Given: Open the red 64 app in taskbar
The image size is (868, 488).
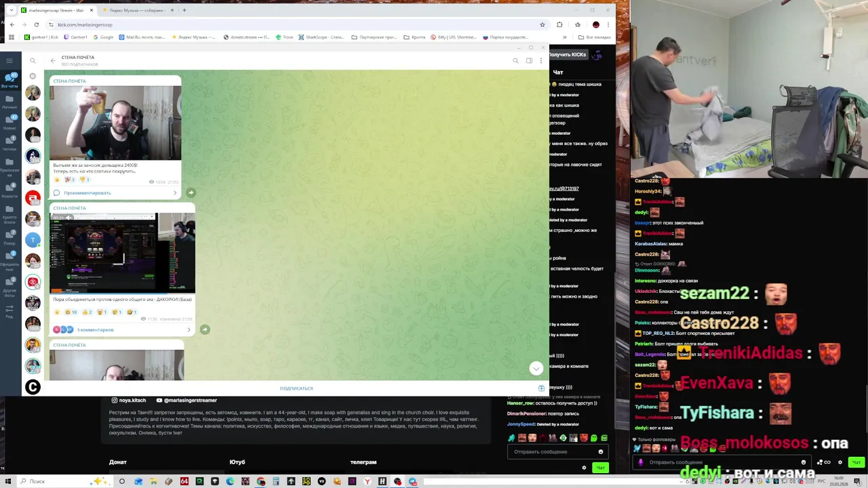Looking at the screenshot, I should 184,481.
